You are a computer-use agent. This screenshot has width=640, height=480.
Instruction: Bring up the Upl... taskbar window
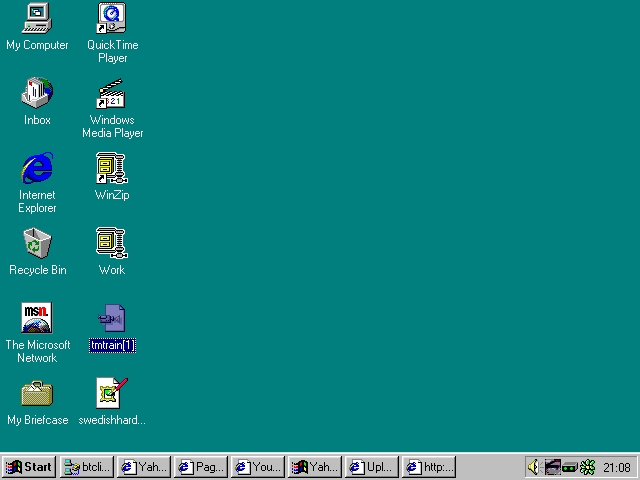click(x=371, y=467)
